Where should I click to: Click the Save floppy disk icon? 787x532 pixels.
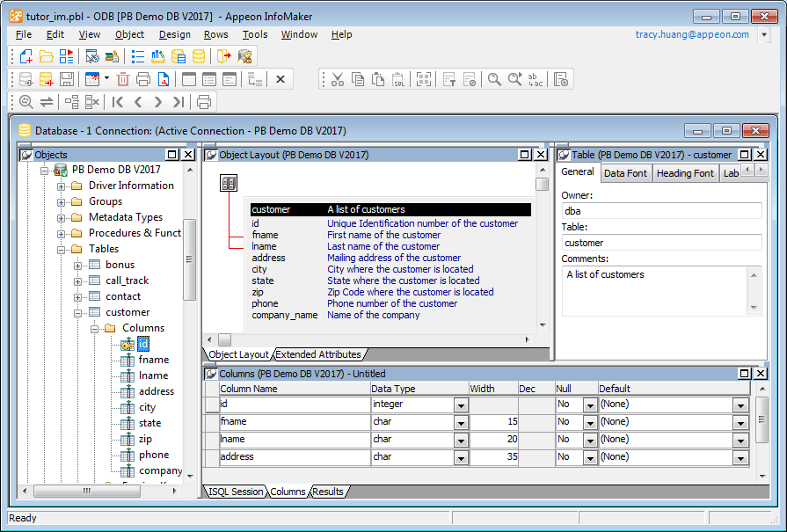pos(67,79)
